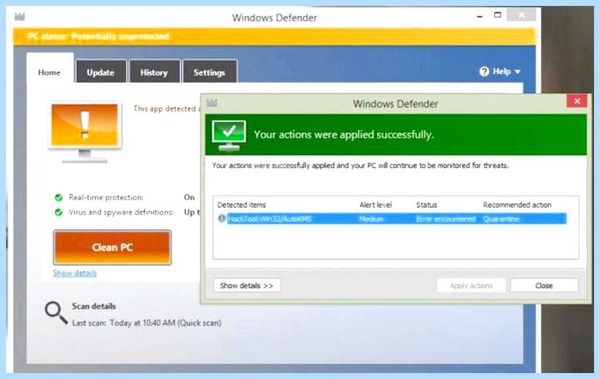Open the Help question mark icon
Viewport: 600px width, 379px height.
point(484,71)
